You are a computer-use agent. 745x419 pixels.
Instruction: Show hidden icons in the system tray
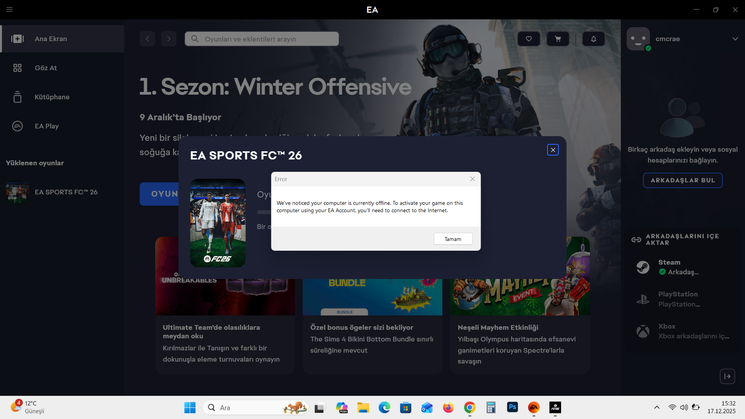click(657, 407)
